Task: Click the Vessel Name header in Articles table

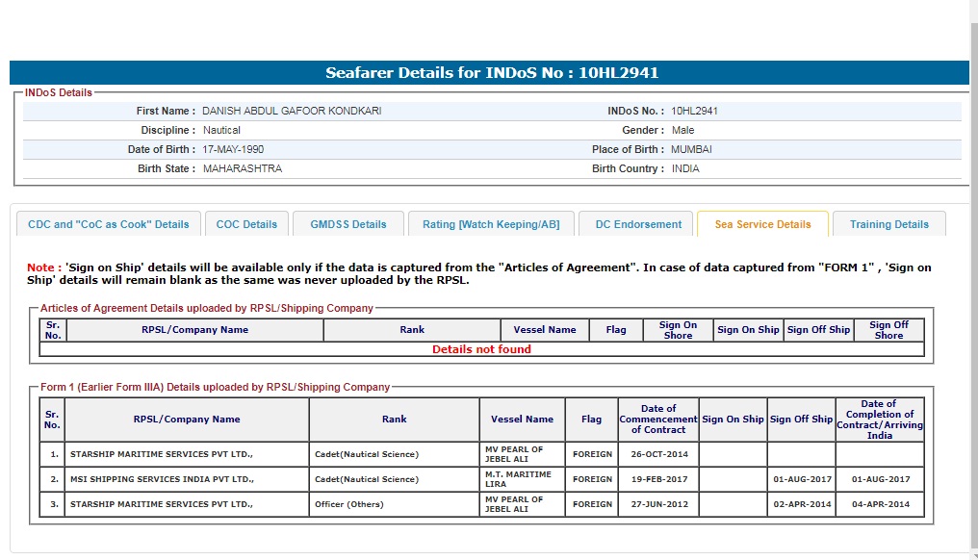Action: coord(545,330)
